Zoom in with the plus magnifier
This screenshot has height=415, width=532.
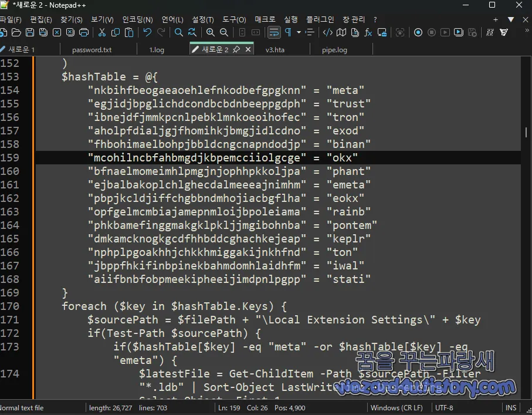point(211,33)
